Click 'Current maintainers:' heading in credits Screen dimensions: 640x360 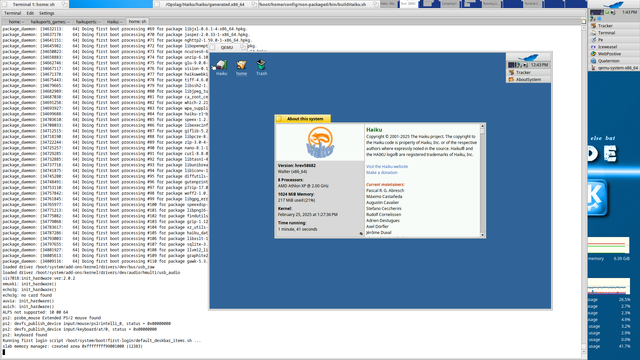point(385,184)
